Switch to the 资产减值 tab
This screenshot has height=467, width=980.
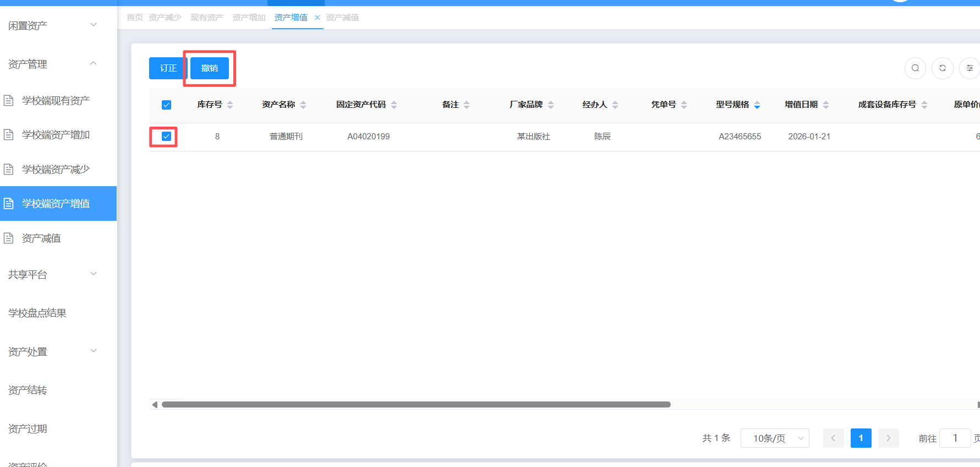(342, 18)
